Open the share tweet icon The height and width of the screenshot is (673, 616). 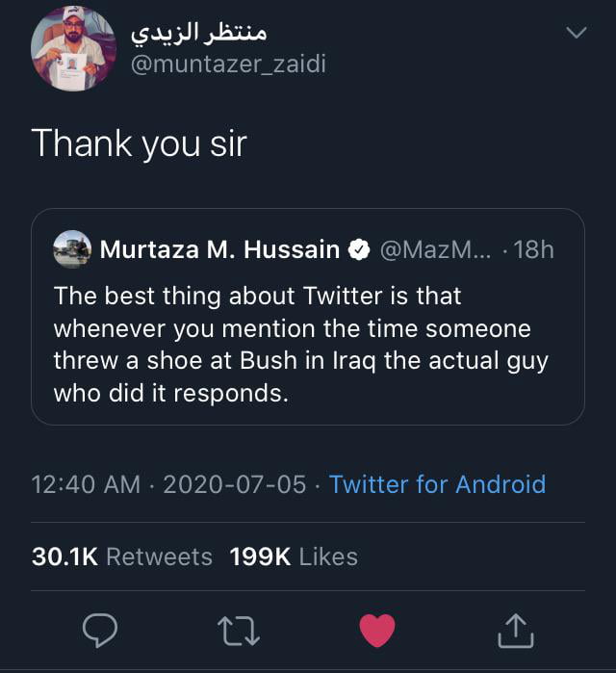[x=515, y=631]
